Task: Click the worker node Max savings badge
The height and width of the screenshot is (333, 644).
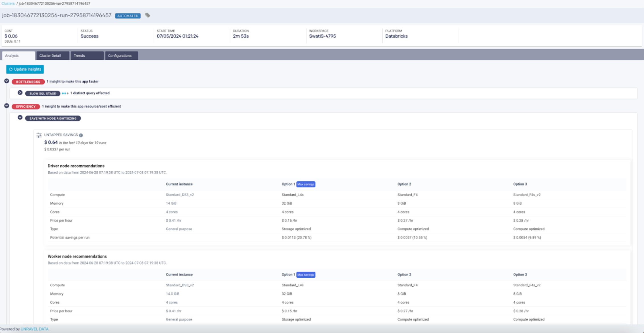Action: pos(305,275)
